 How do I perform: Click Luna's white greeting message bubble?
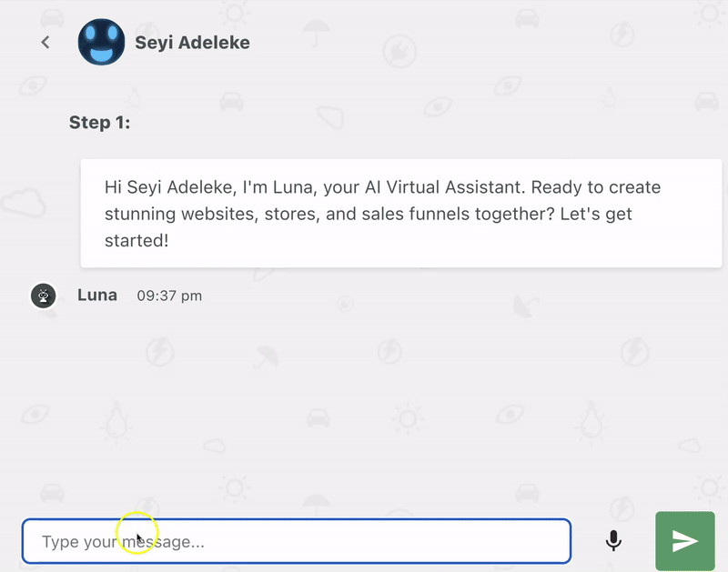pos(401,214)
